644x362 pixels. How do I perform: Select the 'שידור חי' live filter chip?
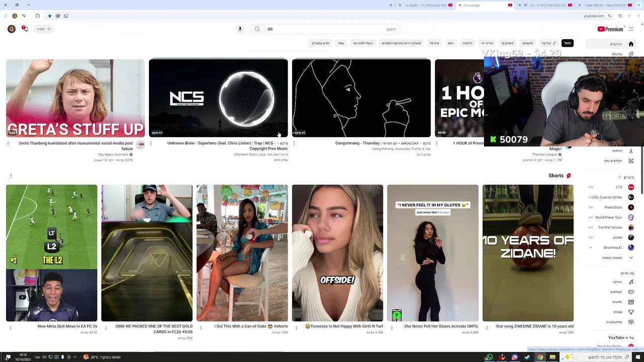click(x=487, y=43)
